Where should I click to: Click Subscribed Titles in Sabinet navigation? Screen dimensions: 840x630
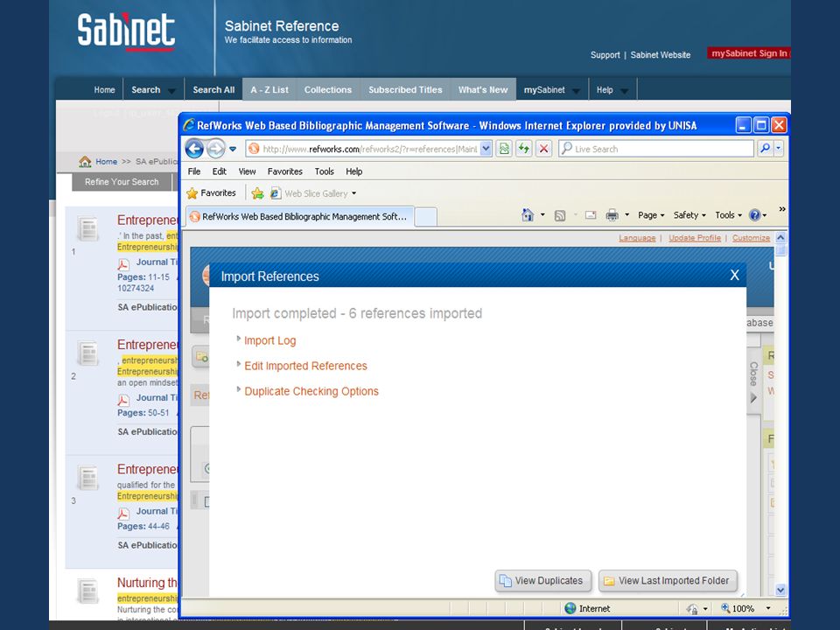(405, 90)
